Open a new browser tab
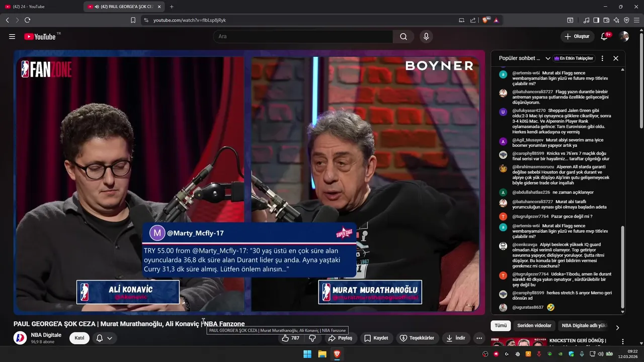Viewport: 644px width, 362px height. pyautogui.click(x=172, y=7)
